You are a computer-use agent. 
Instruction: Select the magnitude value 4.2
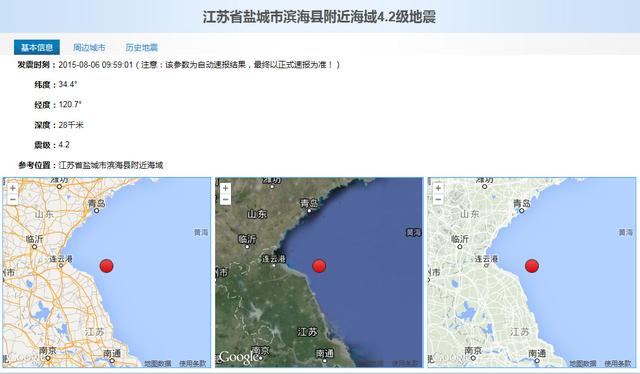pyautogui.click(x=64, y=145)
